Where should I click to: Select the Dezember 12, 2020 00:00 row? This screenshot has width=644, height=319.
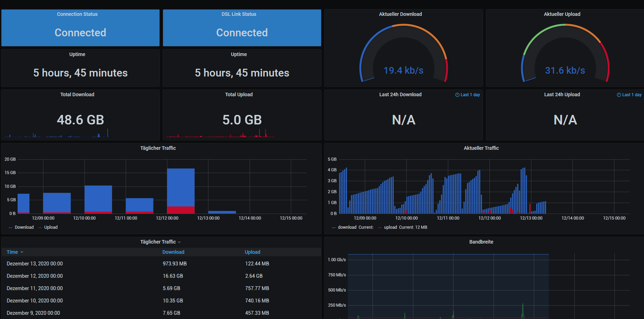[x=161, y=276]
